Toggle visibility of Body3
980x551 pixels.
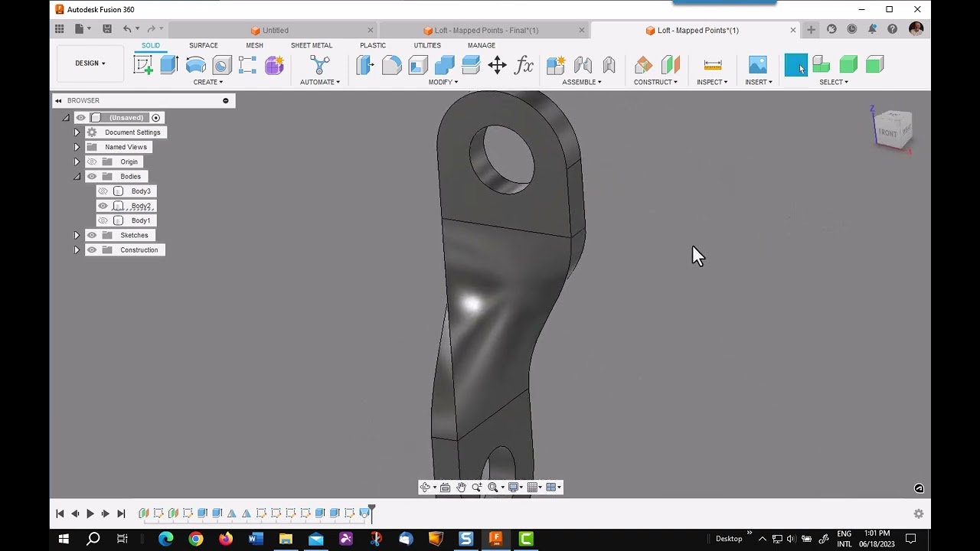click(x=103, y=191)
